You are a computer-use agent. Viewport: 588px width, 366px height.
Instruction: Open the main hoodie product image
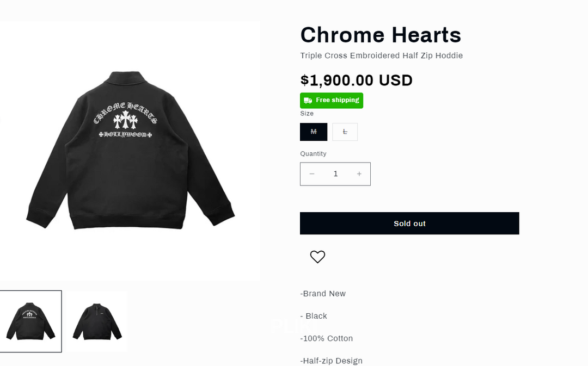130,151
